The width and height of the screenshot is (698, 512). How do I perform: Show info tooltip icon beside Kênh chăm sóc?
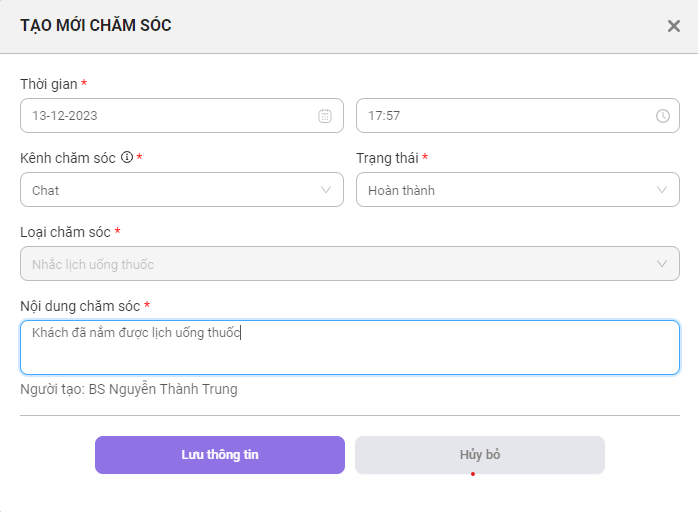point(127,157)
